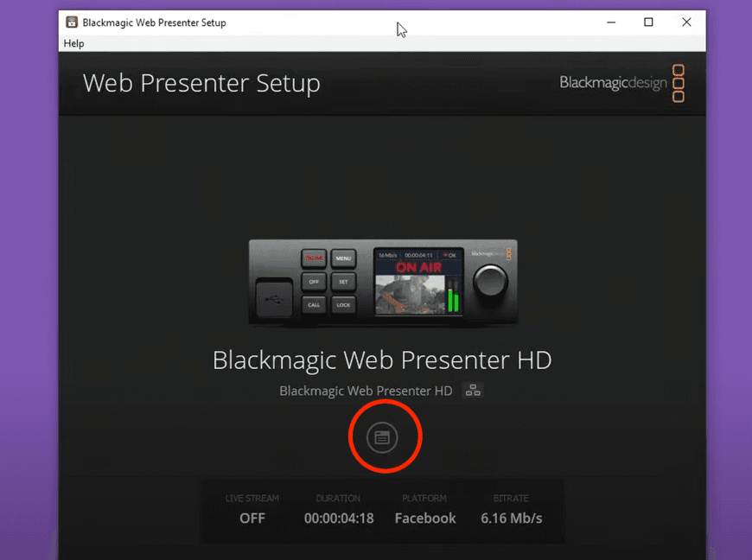The height and width of the screenshot is (560, 752).
Task: Minimize the Web Presenter Setup window
Action: [611, 22]
